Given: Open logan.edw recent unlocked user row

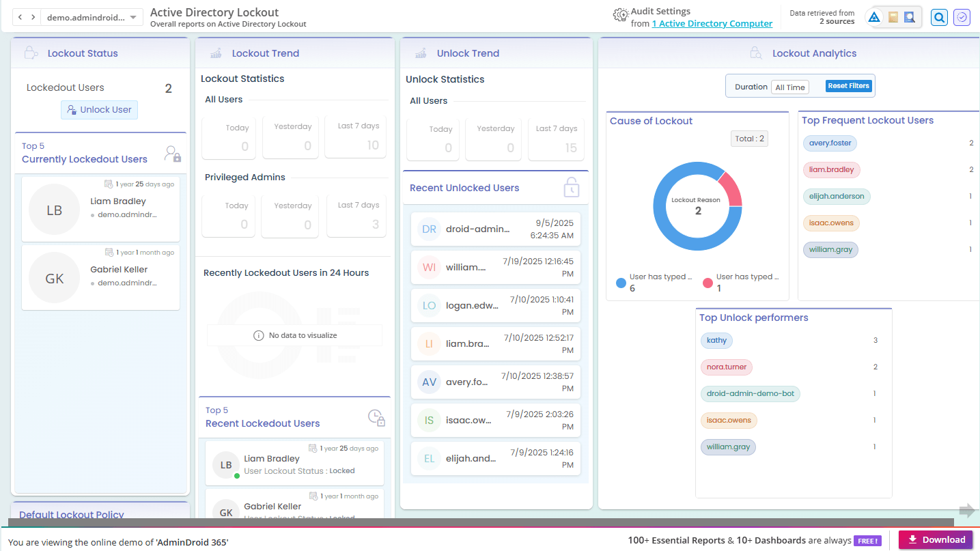Looking at the screenshot, I should (x=496, y=306).
